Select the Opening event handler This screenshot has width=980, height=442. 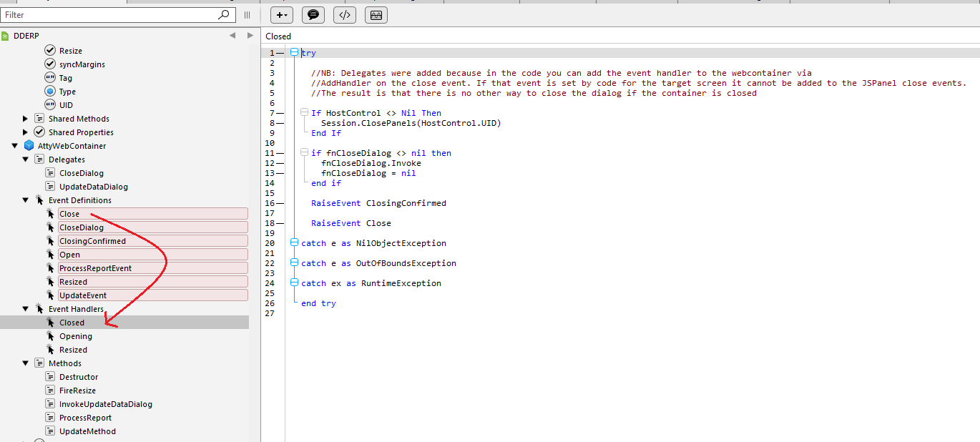(x=76, y=336)
